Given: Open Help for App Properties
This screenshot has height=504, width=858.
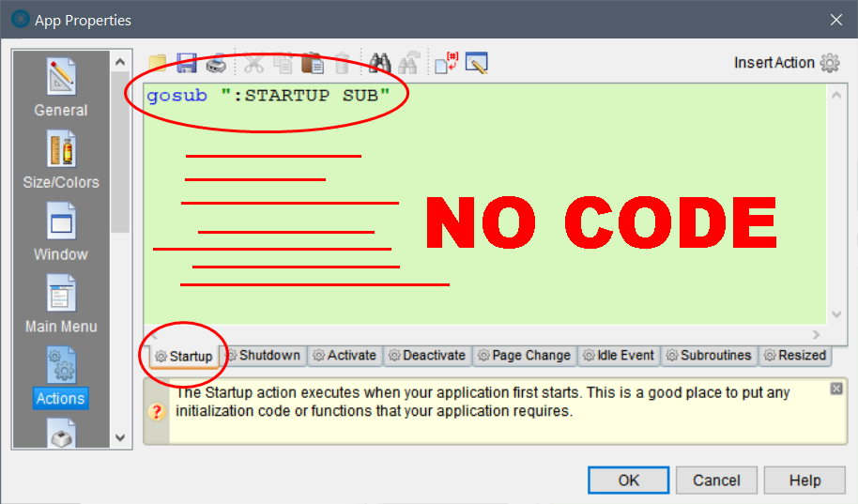Looking at the screenshot, I should (804, 481).
